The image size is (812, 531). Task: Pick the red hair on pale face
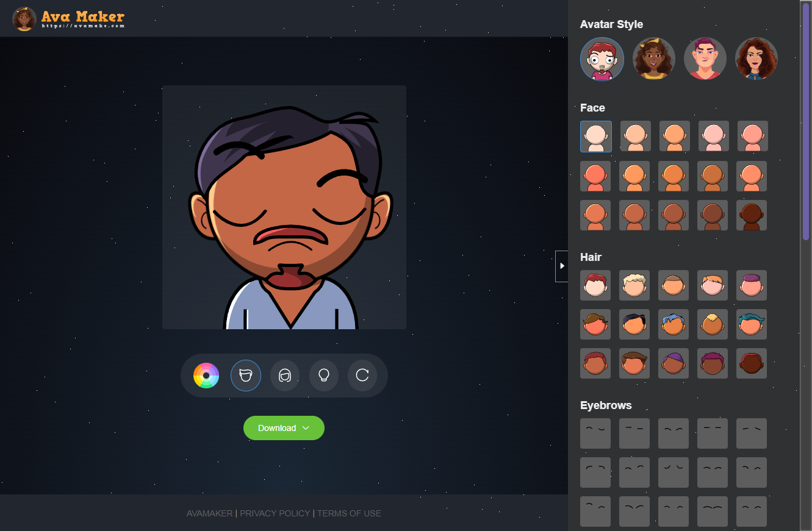tap(595, 285)
